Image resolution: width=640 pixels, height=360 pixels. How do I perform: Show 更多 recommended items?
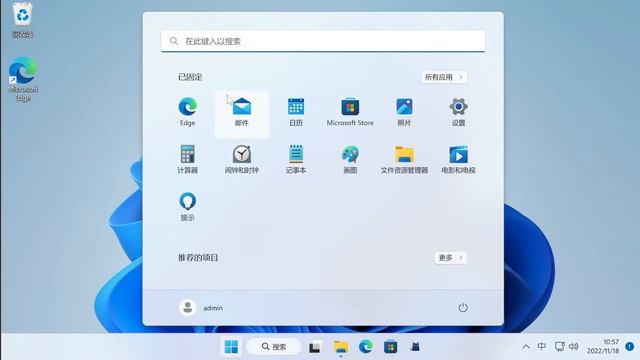click(x=451, y=258)
